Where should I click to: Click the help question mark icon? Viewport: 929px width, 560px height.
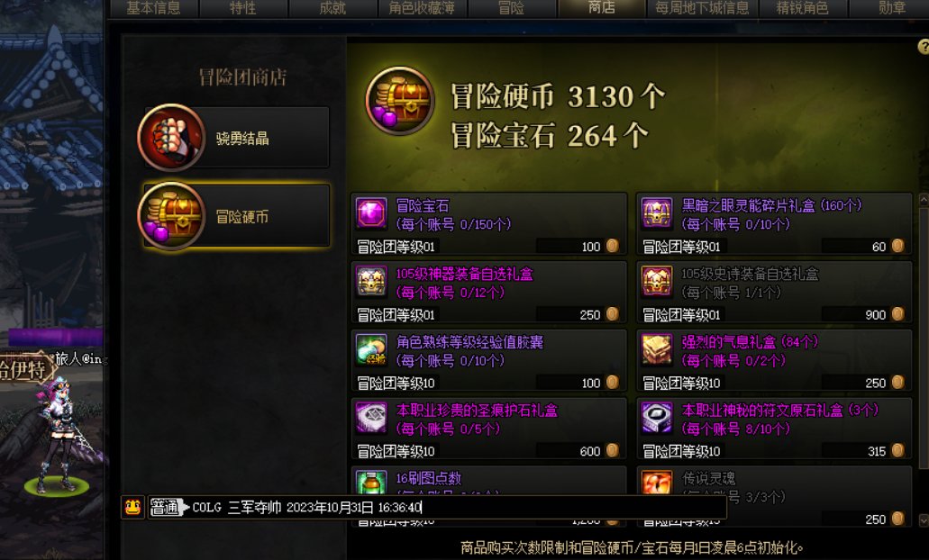click(x=923, y=46)
